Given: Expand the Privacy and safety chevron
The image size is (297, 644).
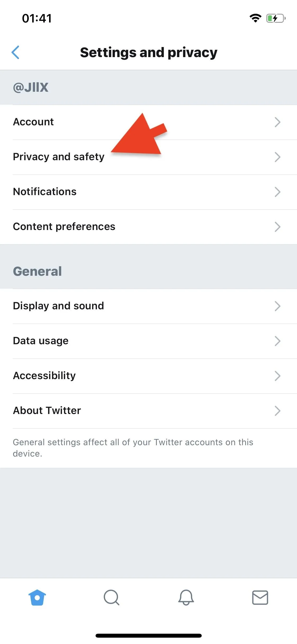Looking at the screenshot, I should [277, 157].
